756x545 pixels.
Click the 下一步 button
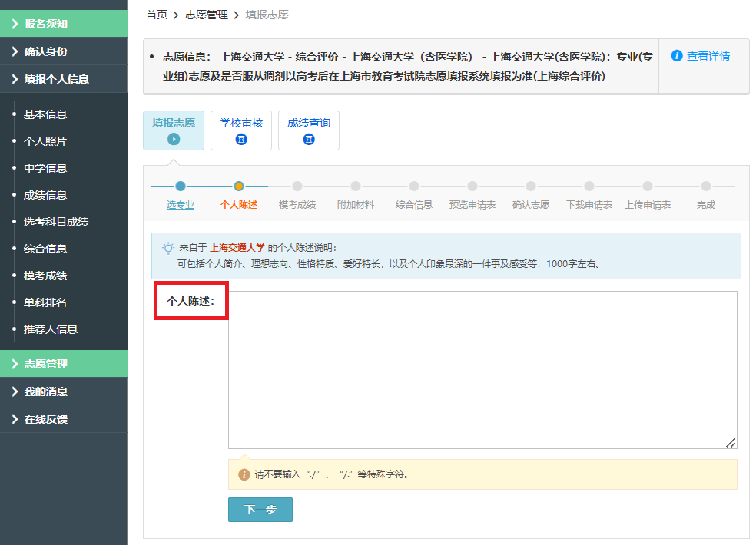[260, 510]
